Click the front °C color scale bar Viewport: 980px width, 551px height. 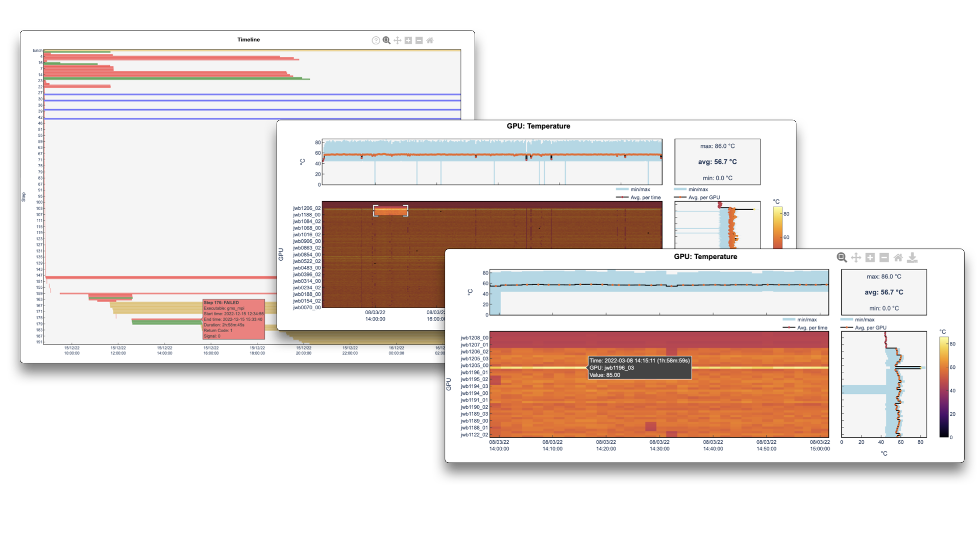point(944,387)
